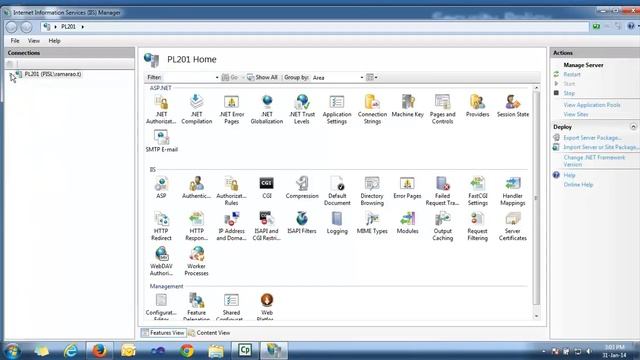Open Output Caching feature
This screenshot has width=640, height=360.
(442, 226)
